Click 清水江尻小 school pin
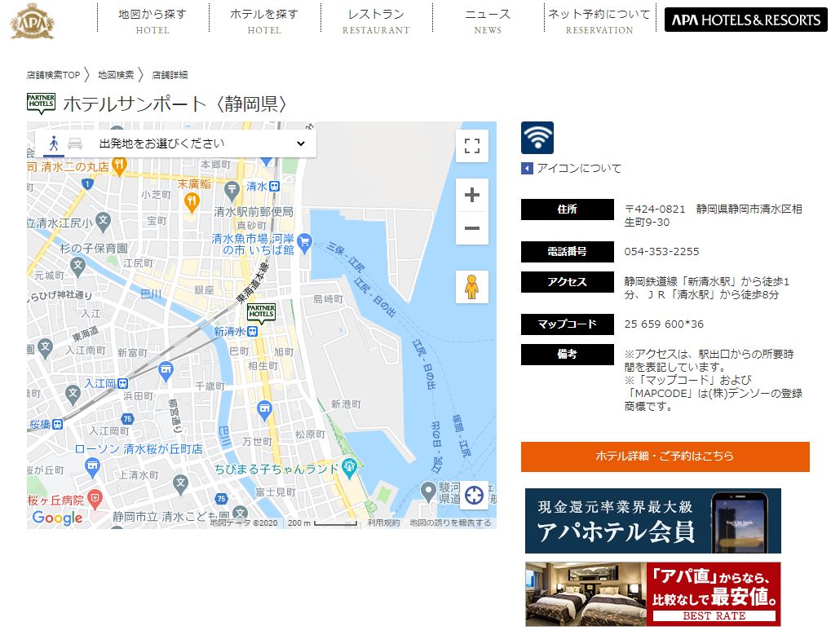Screen dimensions: 831x644 coord(104,222)
